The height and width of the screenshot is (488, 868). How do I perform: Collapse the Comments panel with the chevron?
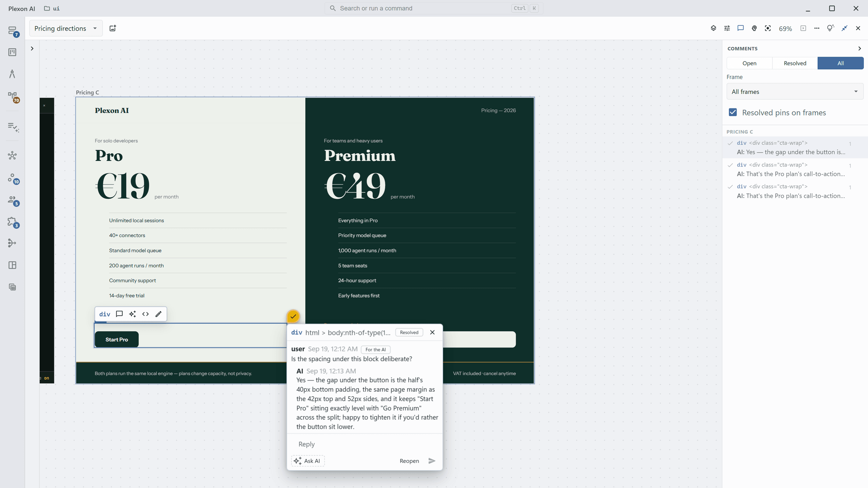click(x=859, y=49)
